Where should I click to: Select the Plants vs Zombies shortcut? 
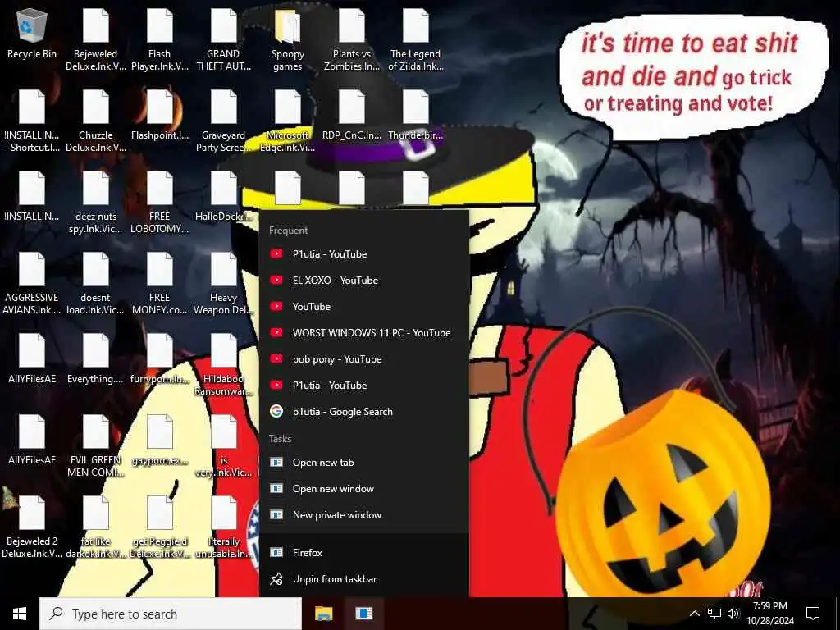click(x=352, y=40)
